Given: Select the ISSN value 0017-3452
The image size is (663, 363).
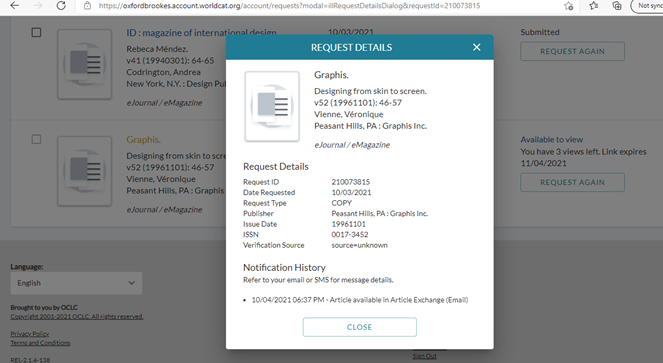Looking at the screenshot, I should click(x=350, y=234).
